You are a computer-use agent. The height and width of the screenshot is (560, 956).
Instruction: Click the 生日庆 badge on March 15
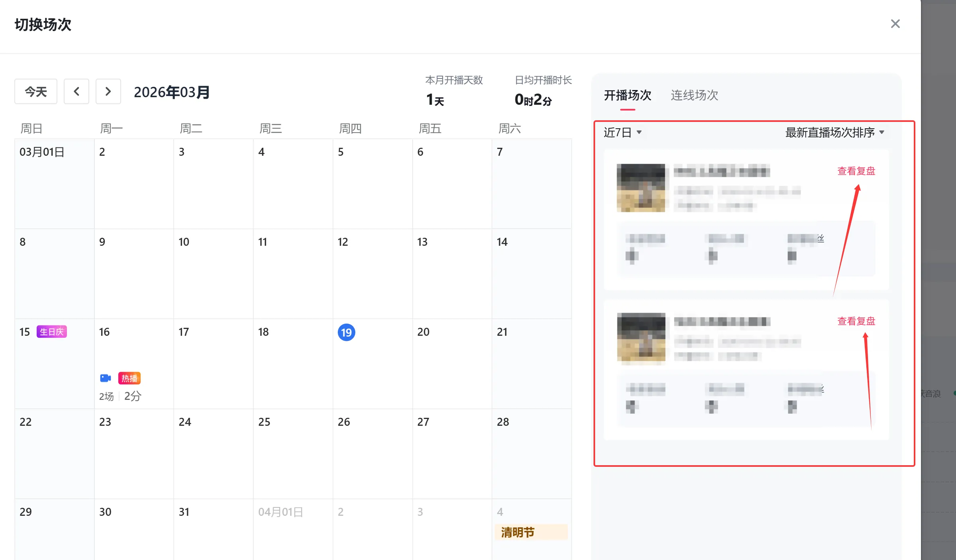52,332
